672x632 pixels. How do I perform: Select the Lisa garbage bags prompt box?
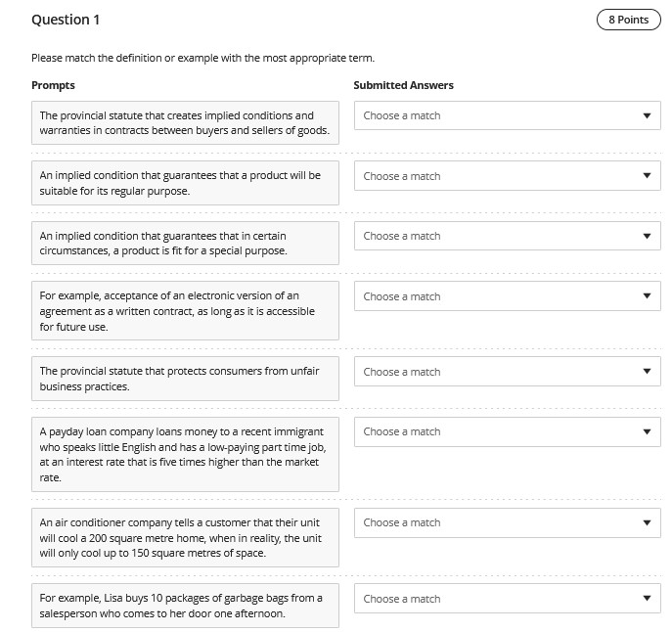(x=185, y=606)
